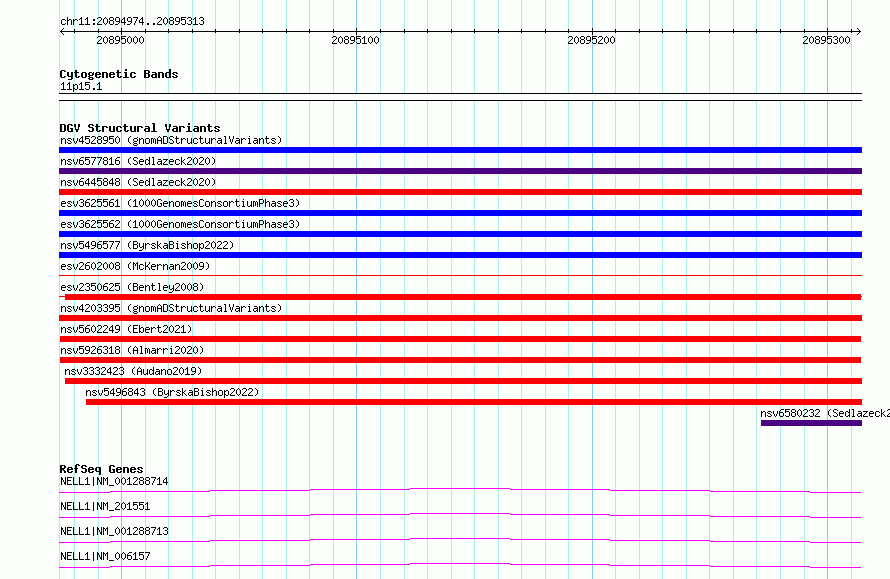Image resolution: width=890 pixels, height=579 pixels.
Task: Click the right scroll arrow on ruler
Action: pos(858,32)
